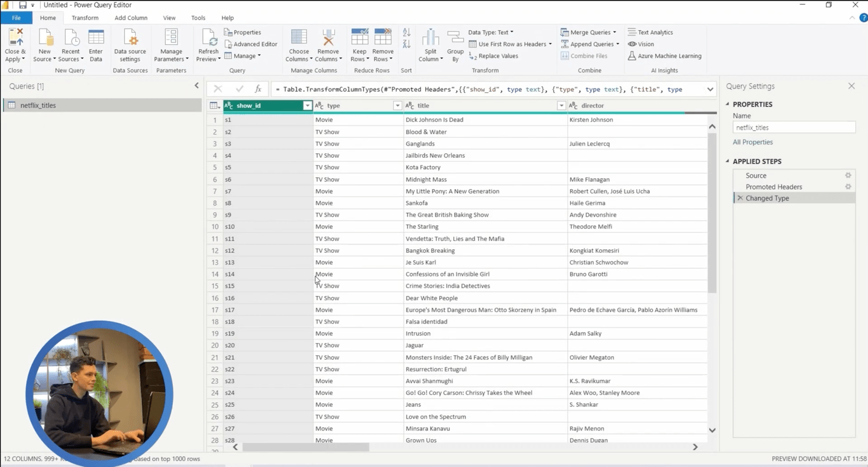The width and height of the screenshot is (868, 467).
Task: Open the Help question mark icon
Action: (864, 18)
